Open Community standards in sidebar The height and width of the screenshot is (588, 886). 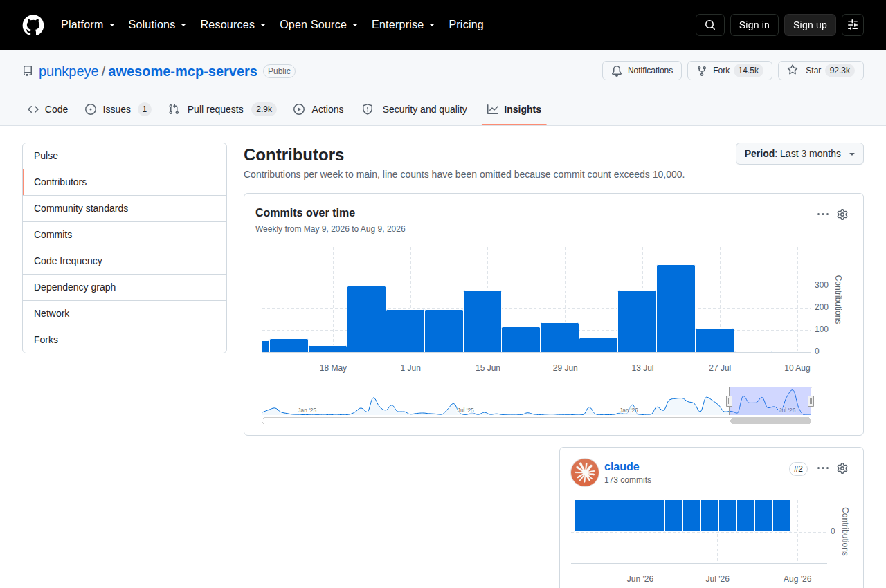pyautogui.click(x=125, y=208)
